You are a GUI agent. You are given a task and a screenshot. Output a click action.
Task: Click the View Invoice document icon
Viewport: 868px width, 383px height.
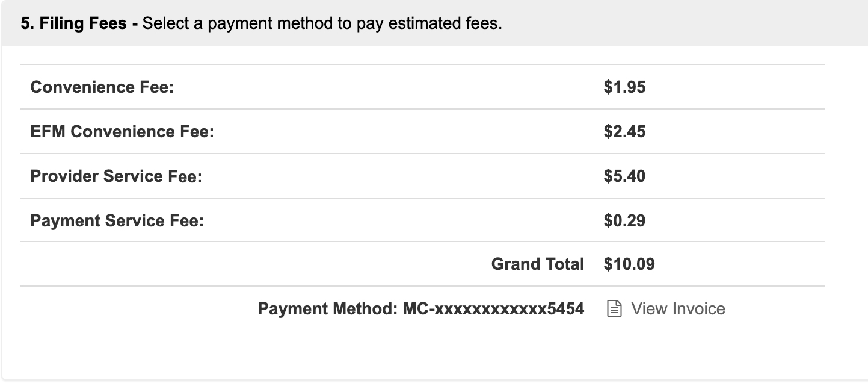click(x=614, y=309)
